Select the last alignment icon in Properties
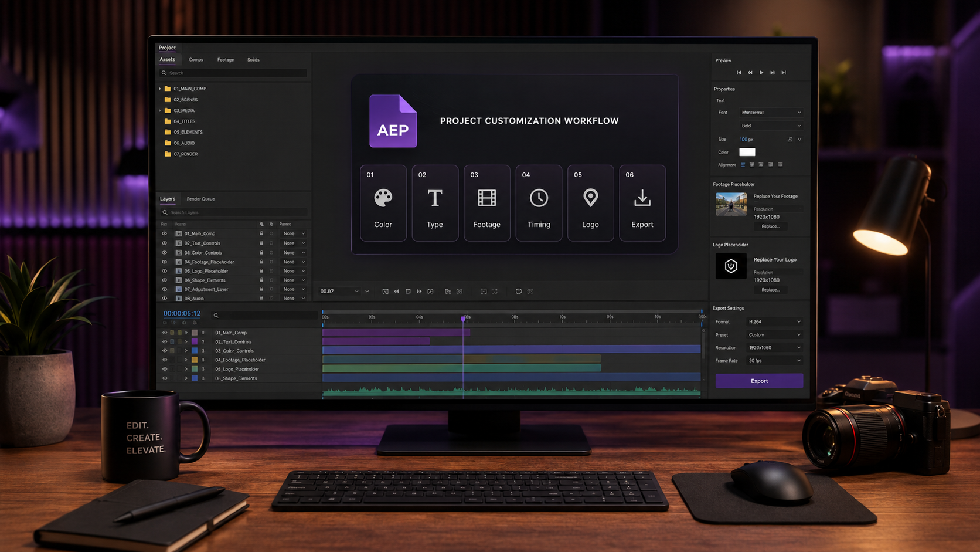 pyautogui.click(x=780, y=165)
